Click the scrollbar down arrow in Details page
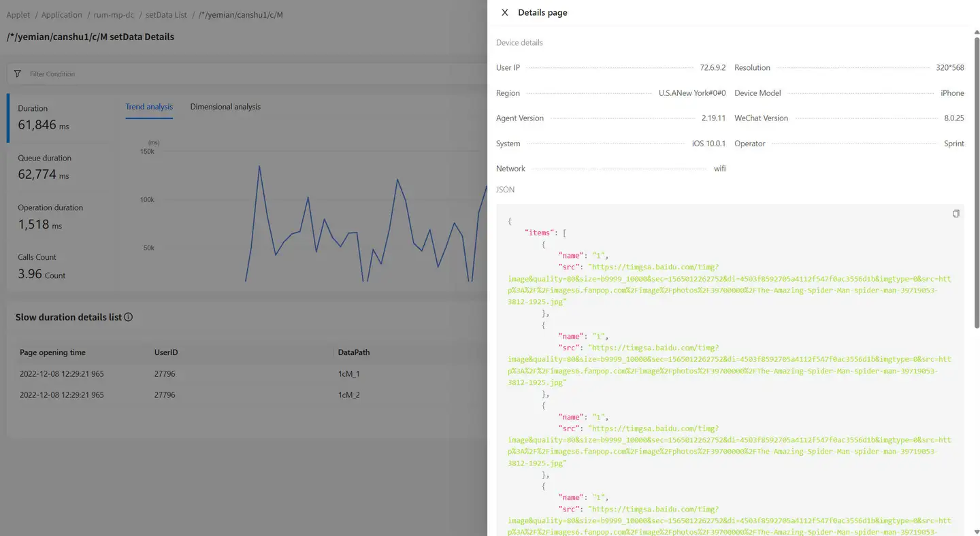Screen dimensions: 980x536 tap(976, 531)
